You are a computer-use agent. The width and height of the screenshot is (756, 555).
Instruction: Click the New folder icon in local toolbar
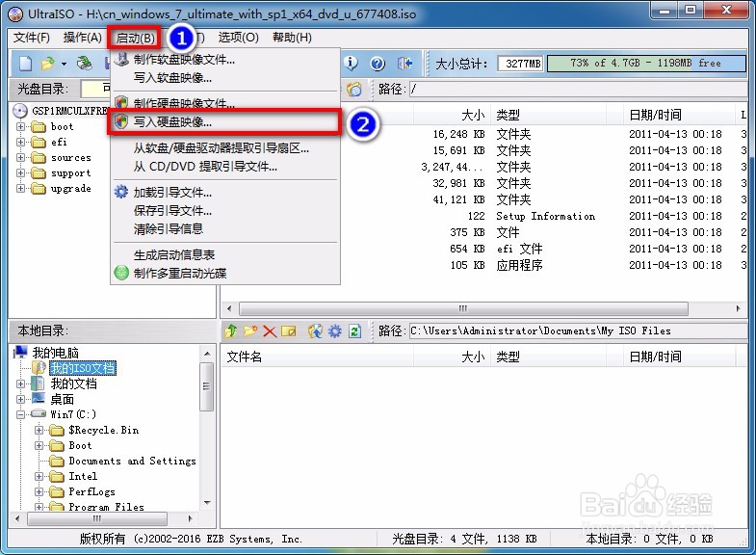tap(250, 330)
